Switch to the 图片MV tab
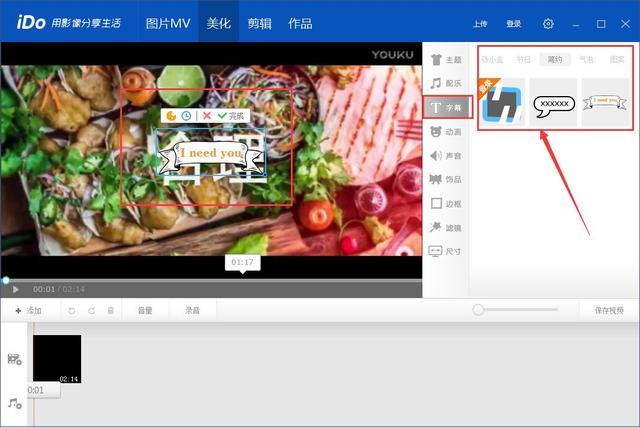 [168, 23]
